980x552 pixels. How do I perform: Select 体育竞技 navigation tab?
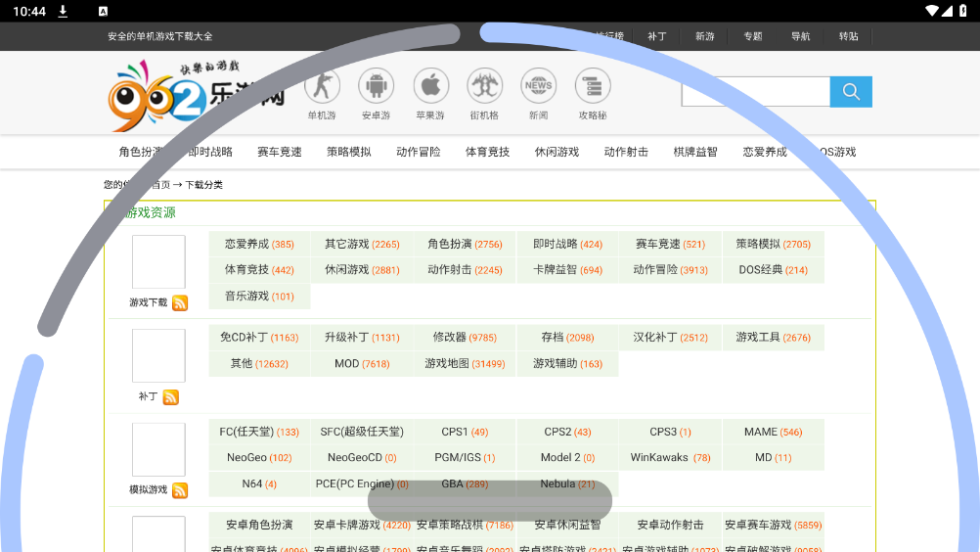tap(487, 152)
